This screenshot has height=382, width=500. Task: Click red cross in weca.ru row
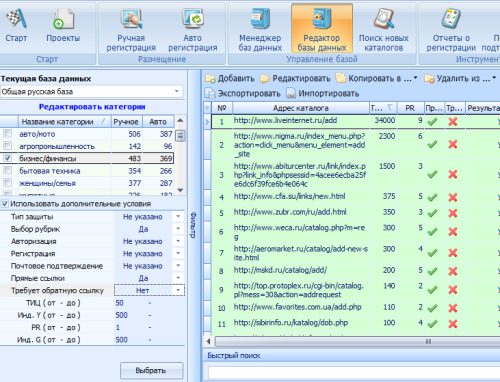pos(453,232)
